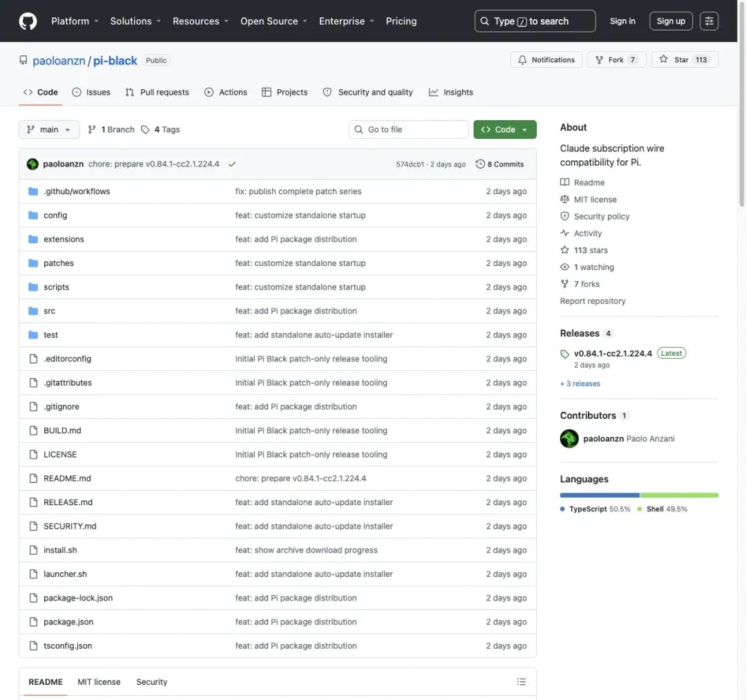
Task: Select the MIT license tab below the file list
Action: click(99, 682)
